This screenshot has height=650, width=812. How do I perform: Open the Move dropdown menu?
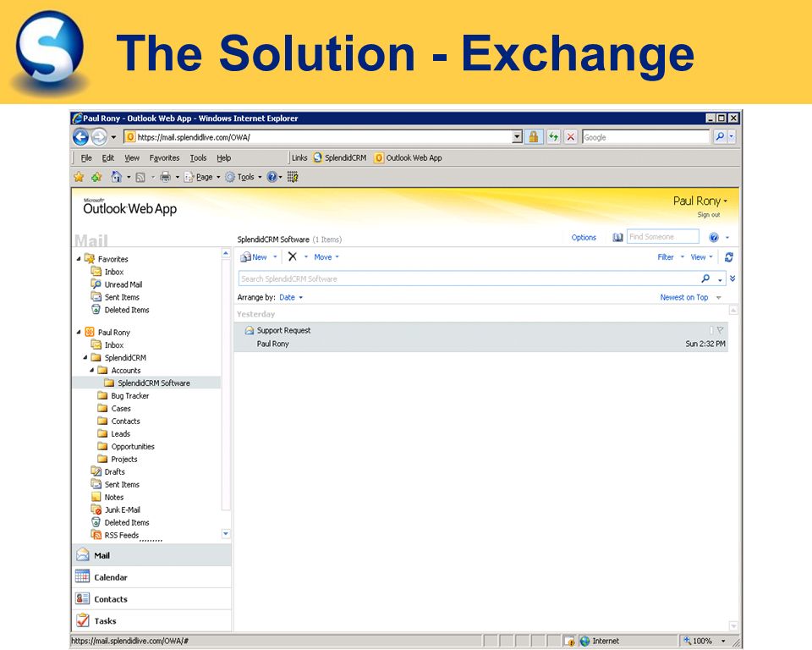pyautogui.click(x=326, y=256)
